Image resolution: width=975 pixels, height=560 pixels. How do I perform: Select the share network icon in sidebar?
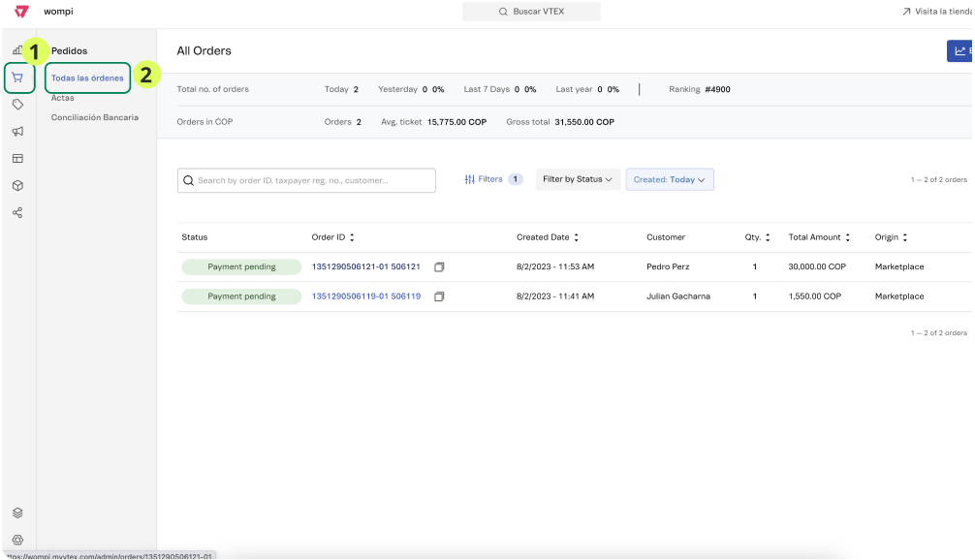pyautogui.click(x=17, y=211)
